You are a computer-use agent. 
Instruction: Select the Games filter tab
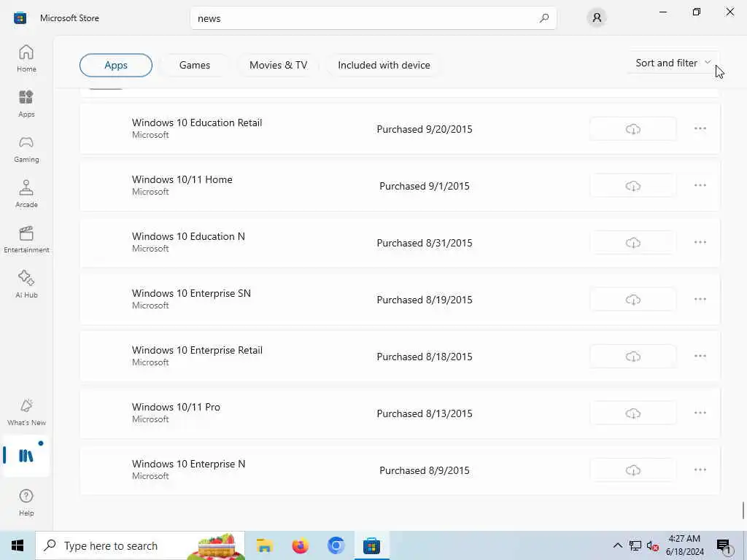pos(194,65)
